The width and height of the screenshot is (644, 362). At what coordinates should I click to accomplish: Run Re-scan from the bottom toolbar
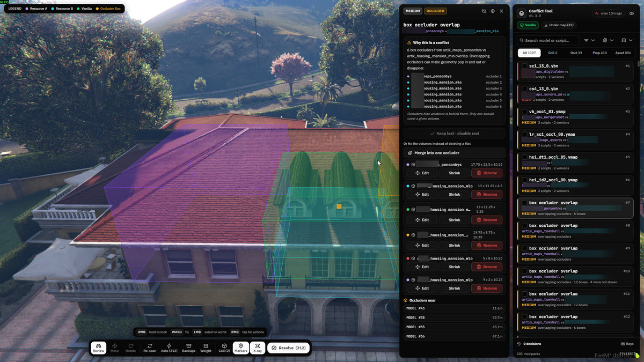click(x=150, y=348)
